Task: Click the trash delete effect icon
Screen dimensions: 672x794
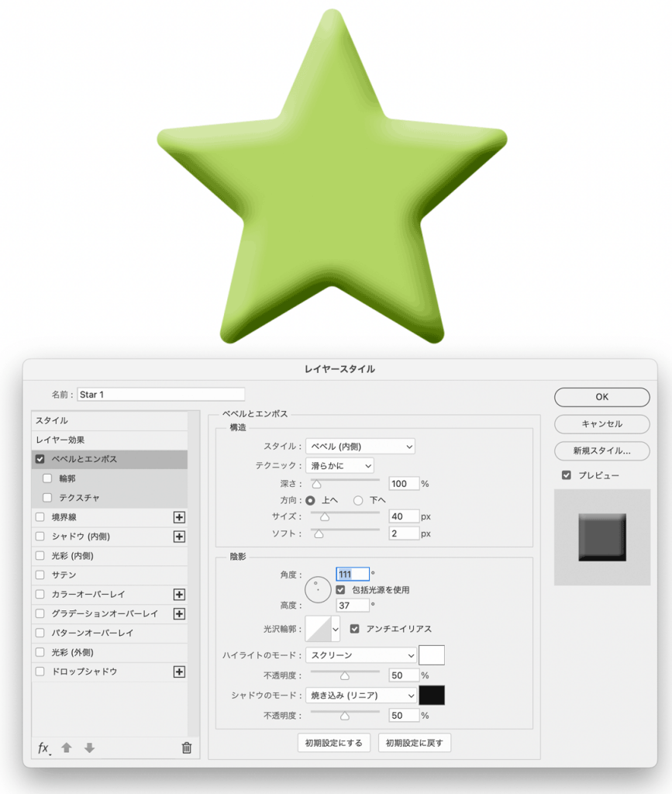Action: [186, 748]
